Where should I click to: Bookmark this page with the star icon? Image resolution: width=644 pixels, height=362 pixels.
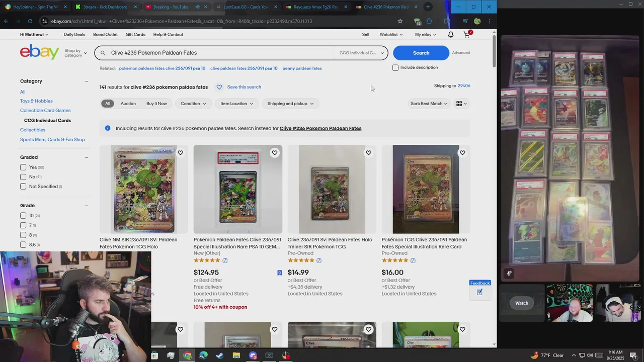pyautogui.click(x=400, y=21)
